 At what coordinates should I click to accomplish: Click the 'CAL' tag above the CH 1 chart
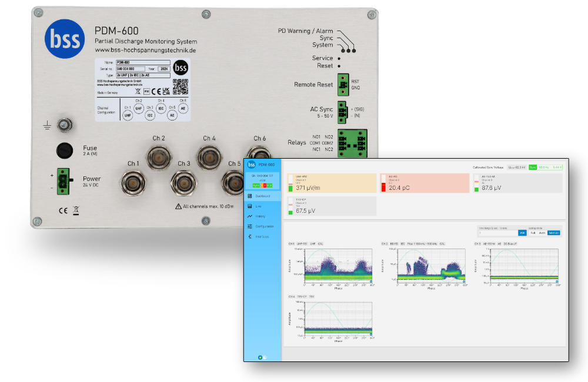320,244
